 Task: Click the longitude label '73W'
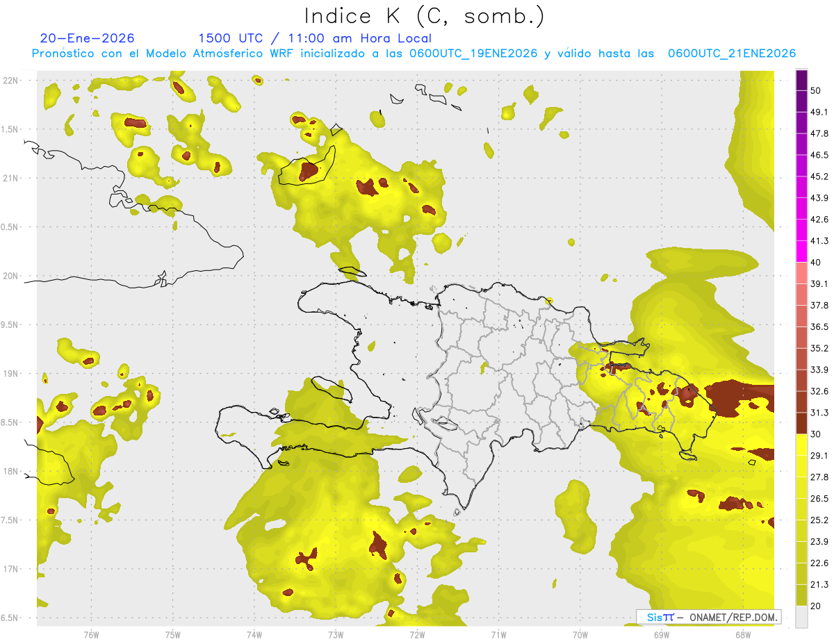coord(336,634)
